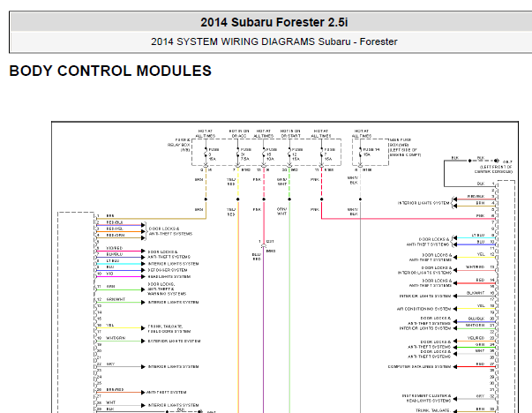Click the Instrument Cluster & Headlights Systems label
This screenshot has width=532, height=413.
click(426, 398)
